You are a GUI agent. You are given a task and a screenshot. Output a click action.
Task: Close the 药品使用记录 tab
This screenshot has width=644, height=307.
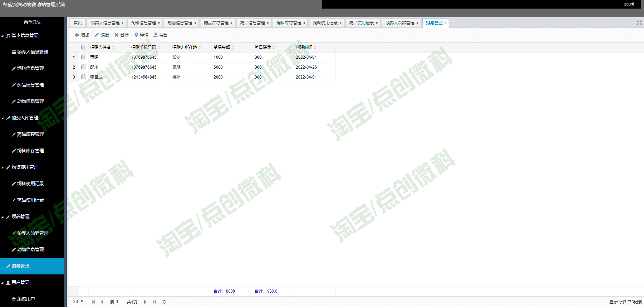[377, 23]
